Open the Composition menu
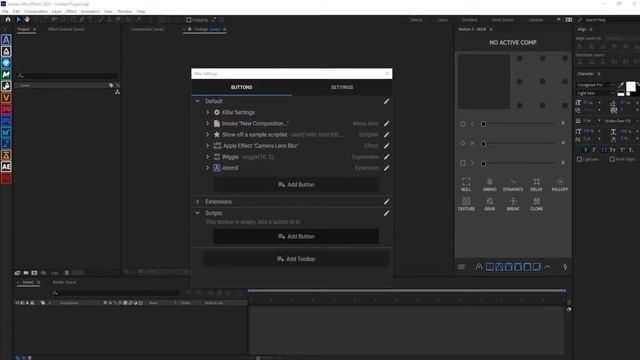Screen dimensions: 640x360 point(36,11)
